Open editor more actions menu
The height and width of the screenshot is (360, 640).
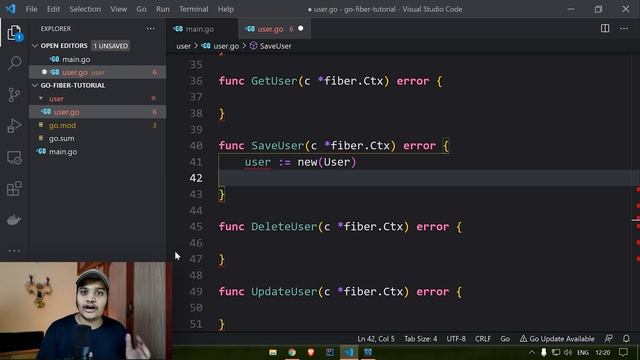(x=624, y=28)
